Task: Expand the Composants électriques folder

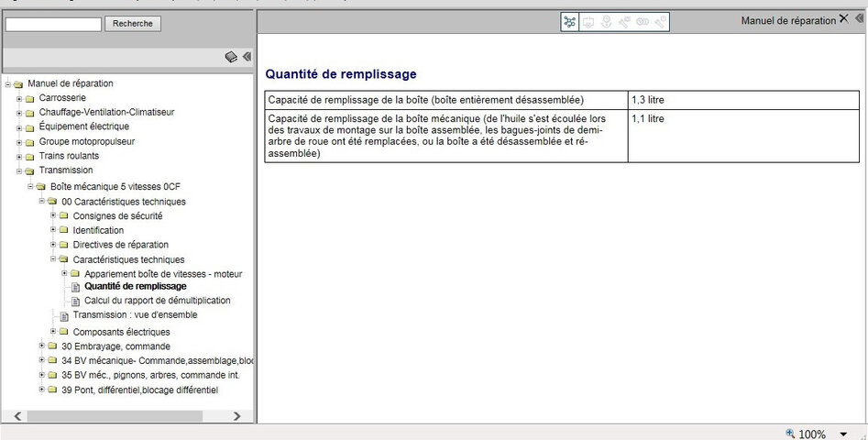Action: point(53,331)
